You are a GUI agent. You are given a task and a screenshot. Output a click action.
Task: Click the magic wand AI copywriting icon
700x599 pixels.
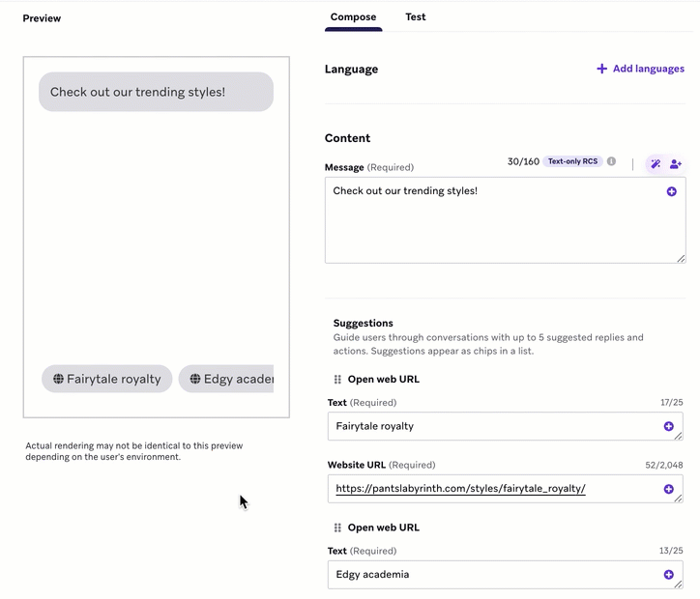coord(656,164)
